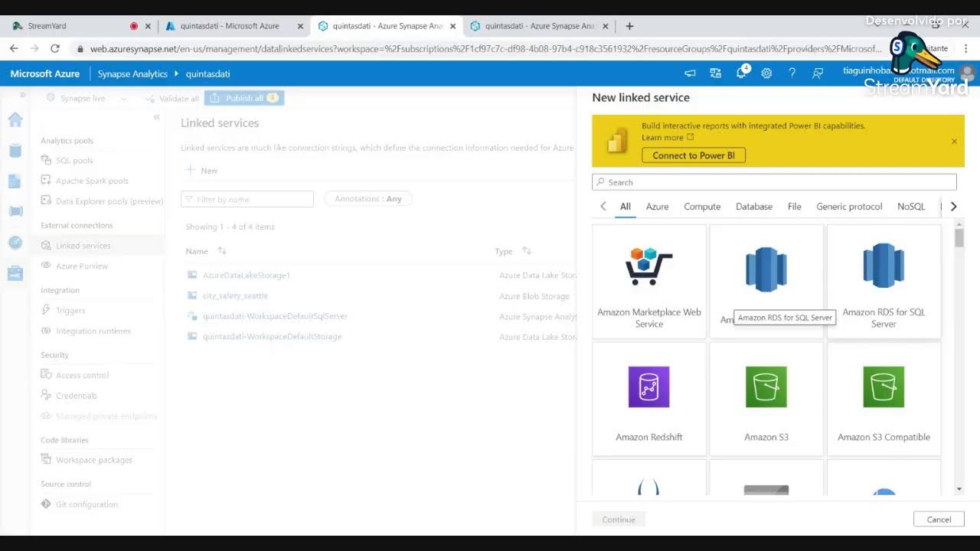The width and height of the screenshot is (980, 551).
Task: Click the Connect to Power BI button
Action: tap(694, 155)
